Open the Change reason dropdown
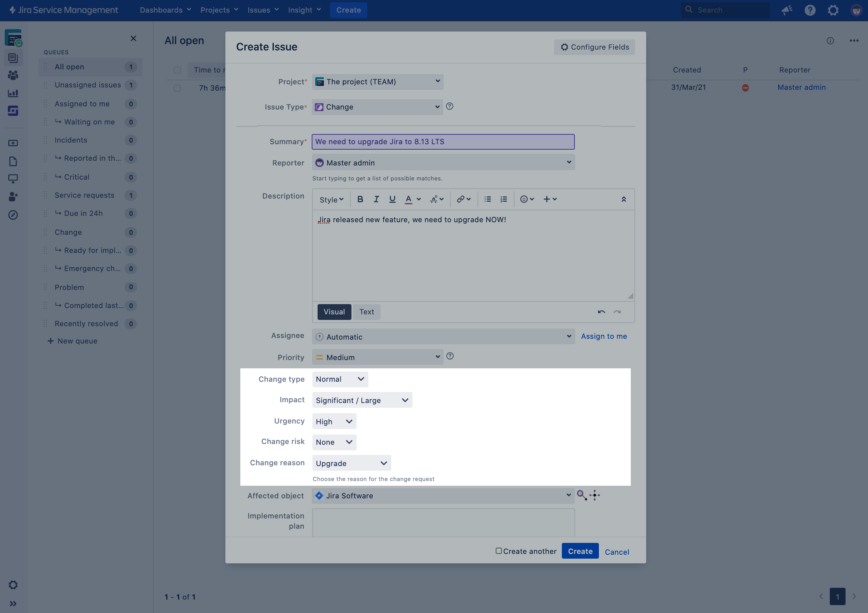 (x=351, y=463)
